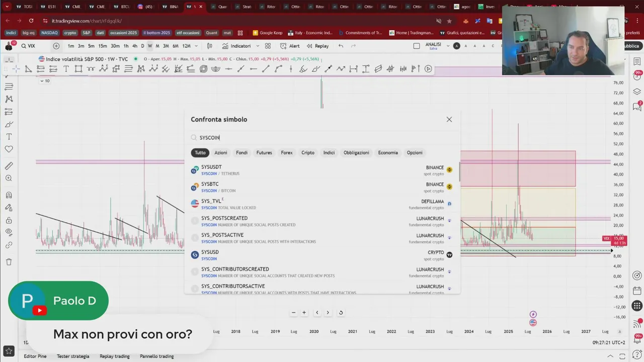Select 4h timeframe
The height and width of the screenshot is (362, 644).
134,46
